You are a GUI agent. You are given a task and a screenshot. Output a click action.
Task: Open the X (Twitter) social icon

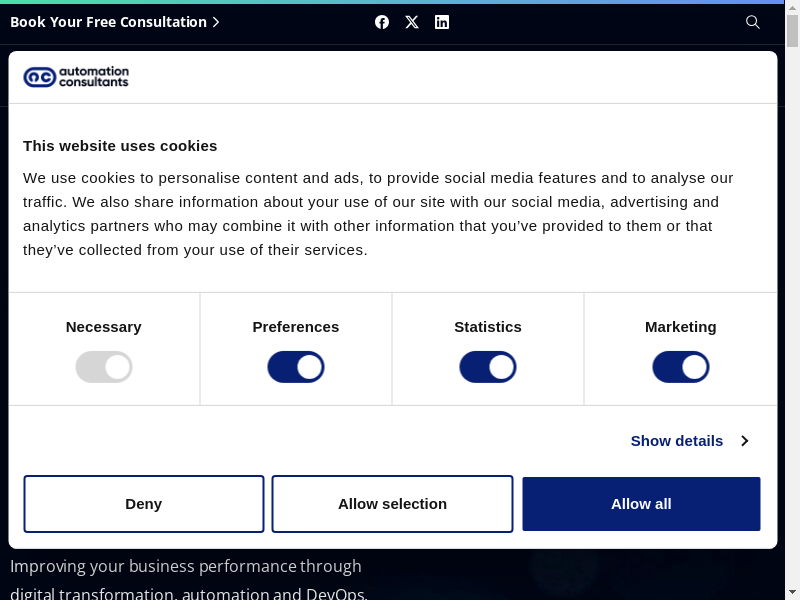click(x=412, y=22)
